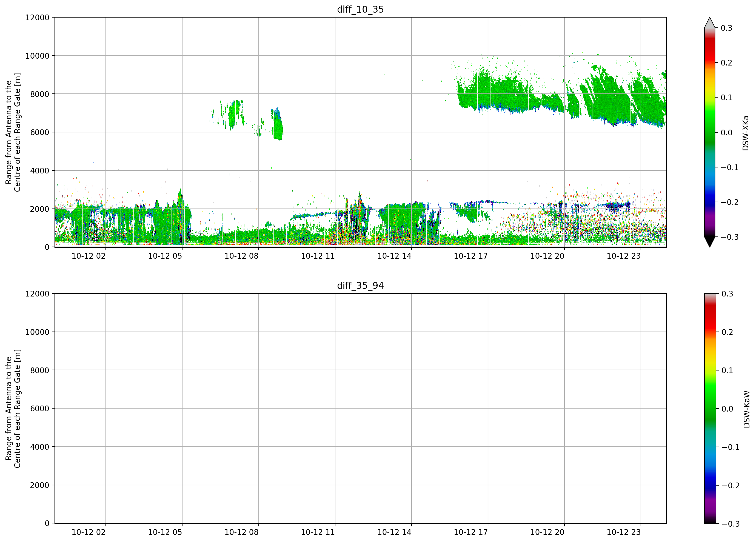The width and height of the screenshot is (756, 542).
Task: Click "10-12 11" x tick in diff_10_35 plot
Action: pyautogui.click(x=318, y=256)
